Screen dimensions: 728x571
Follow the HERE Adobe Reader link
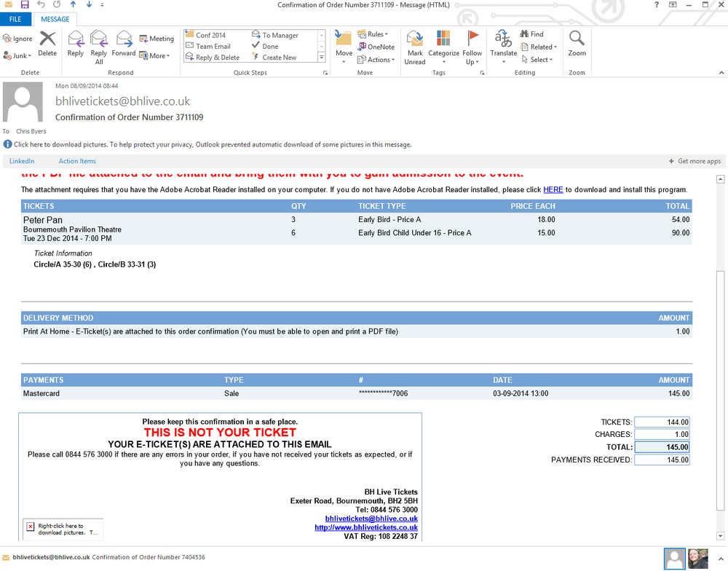tap(553, 189)
